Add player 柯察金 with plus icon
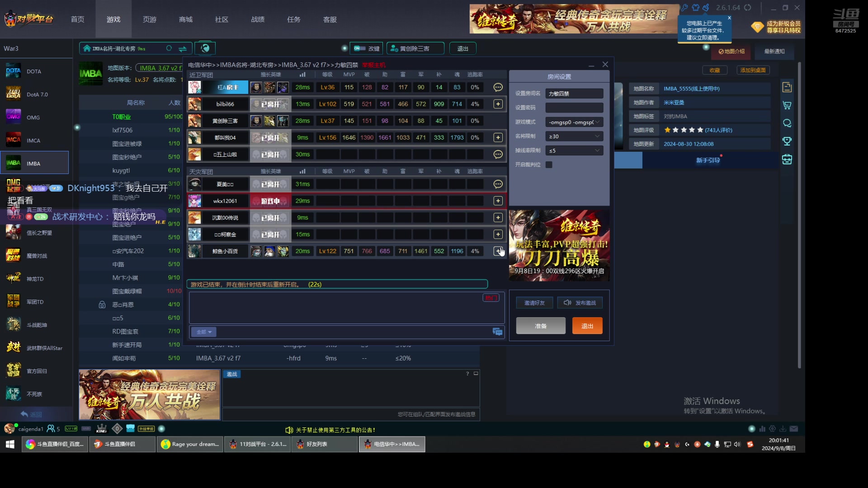 (498, 234)
